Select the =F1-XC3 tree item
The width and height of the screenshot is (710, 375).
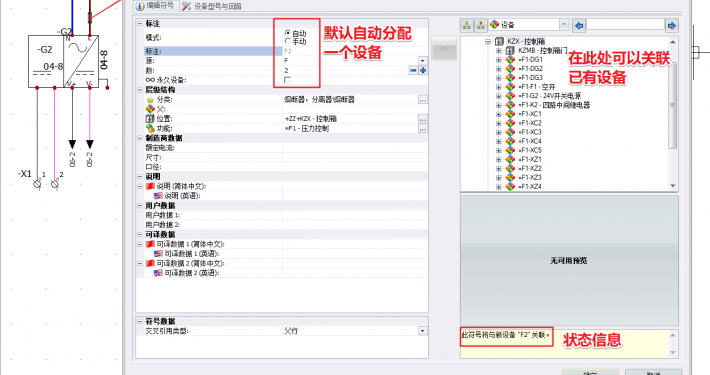pos(530,132)
